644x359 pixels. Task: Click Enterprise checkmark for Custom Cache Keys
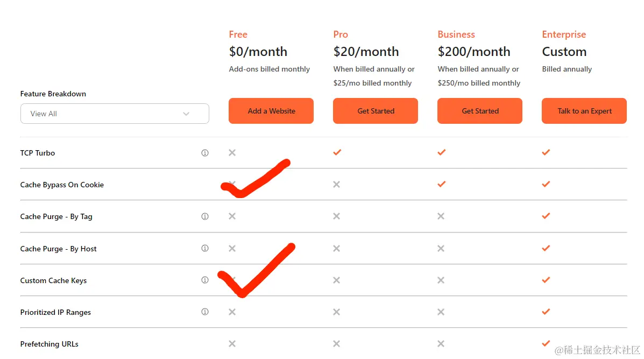pos(546,280)
